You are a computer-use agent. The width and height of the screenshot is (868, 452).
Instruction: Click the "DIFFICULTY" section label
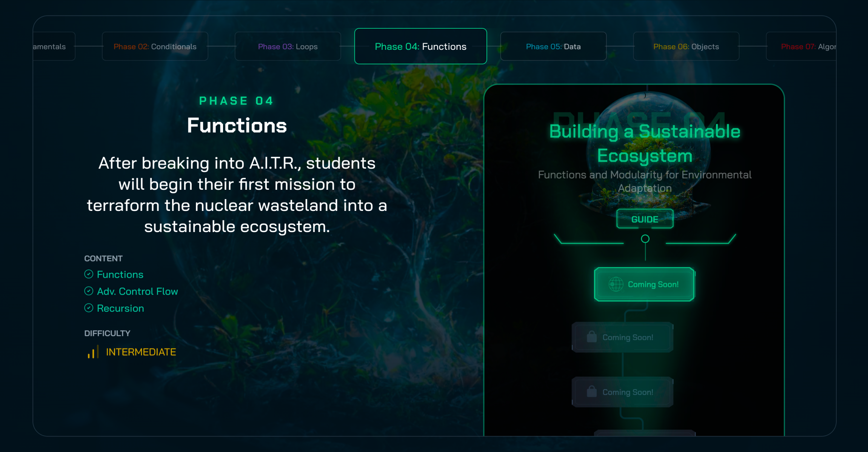click(x=107, y=333)
